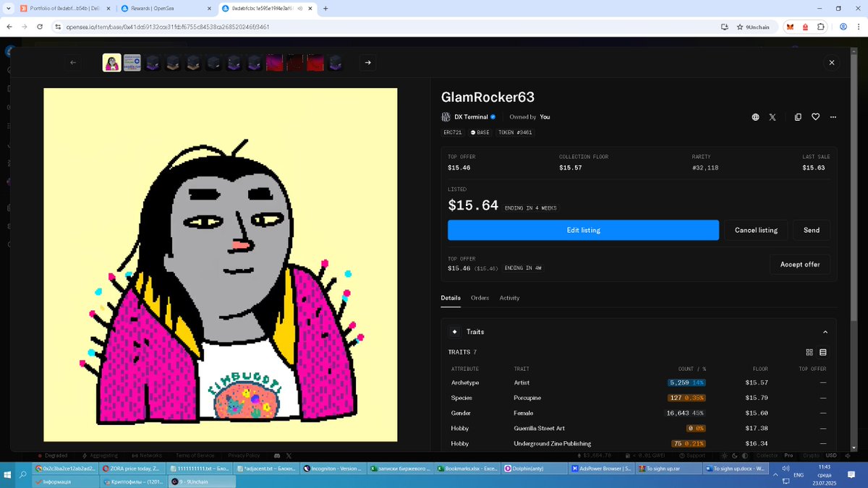Image resolution: width=868 pixels, height=488 pixels.
Task: Click the ENG language indicator
Action: point(799,475)
